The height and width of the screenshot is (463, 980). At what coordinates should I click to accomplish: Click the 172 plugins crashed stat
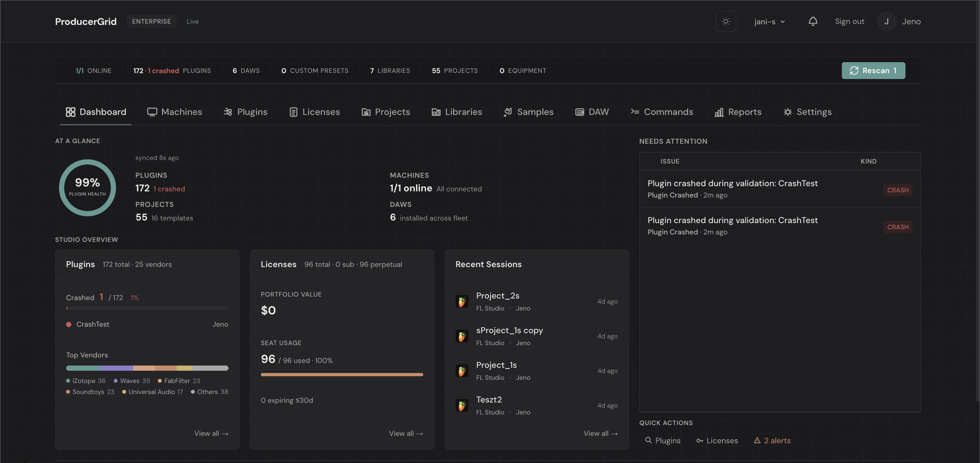(x=172, y=71)
